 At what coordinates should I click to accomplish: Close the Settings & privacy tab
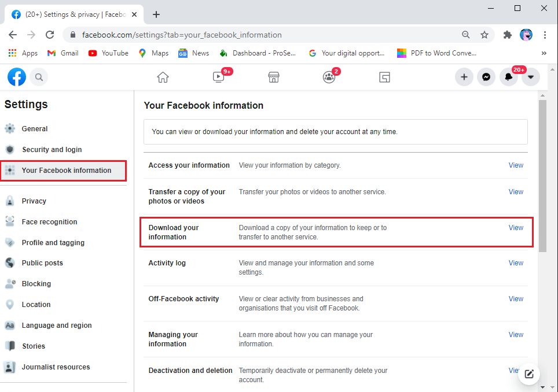(x=134, y=14)
